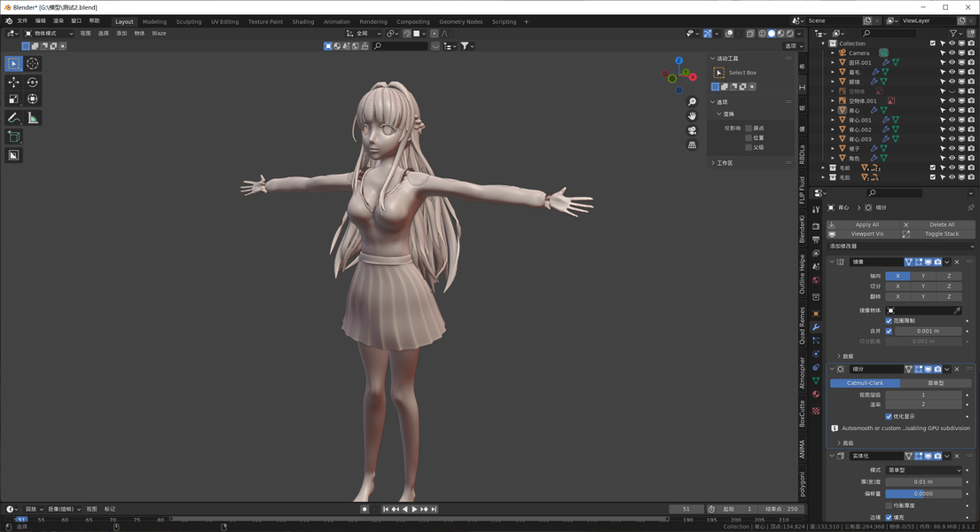Jump to timeline start frame
This screenshot has height=532, width=980.
(386, 510)
